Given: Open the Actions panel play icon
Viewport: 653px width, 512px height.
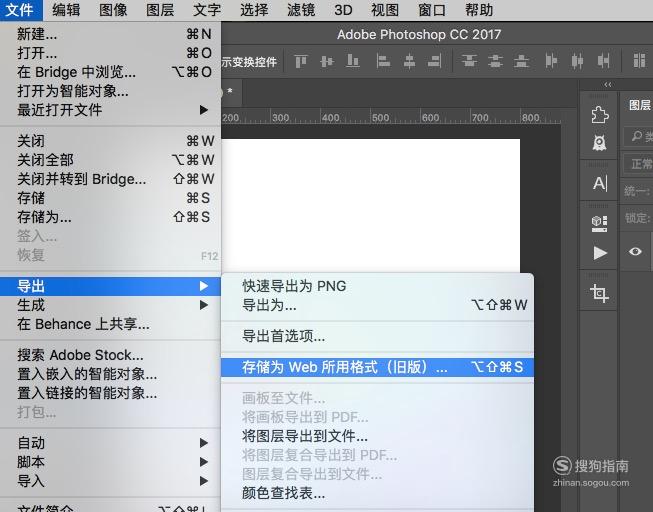Looking at the screenshot, I should 600,253.
